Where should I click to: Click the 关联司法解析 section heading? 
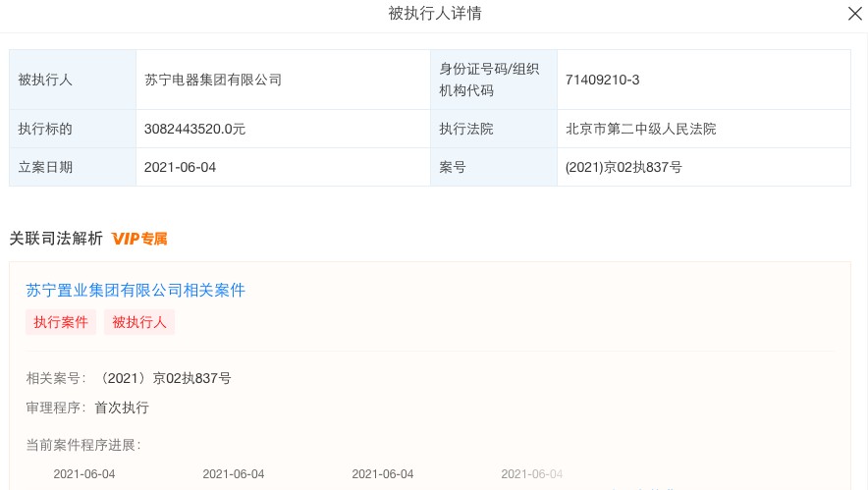56,239
